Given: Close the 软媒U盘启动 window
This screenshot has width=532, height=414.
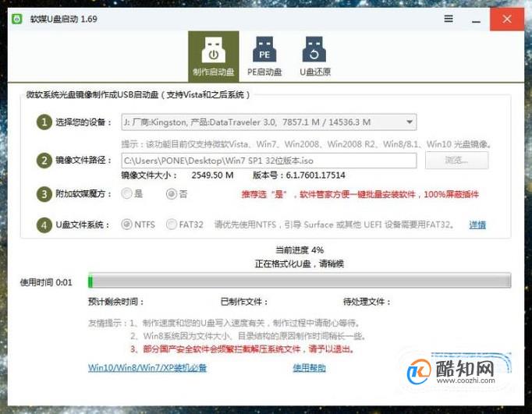Looking at the screenshot, I should coord(507,19).
